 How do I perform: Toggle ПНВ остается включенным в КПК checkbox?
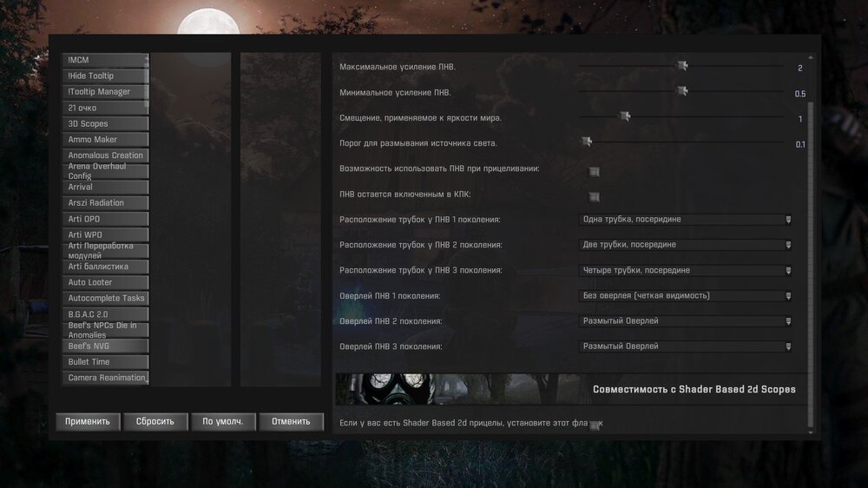tap(594, 197)
